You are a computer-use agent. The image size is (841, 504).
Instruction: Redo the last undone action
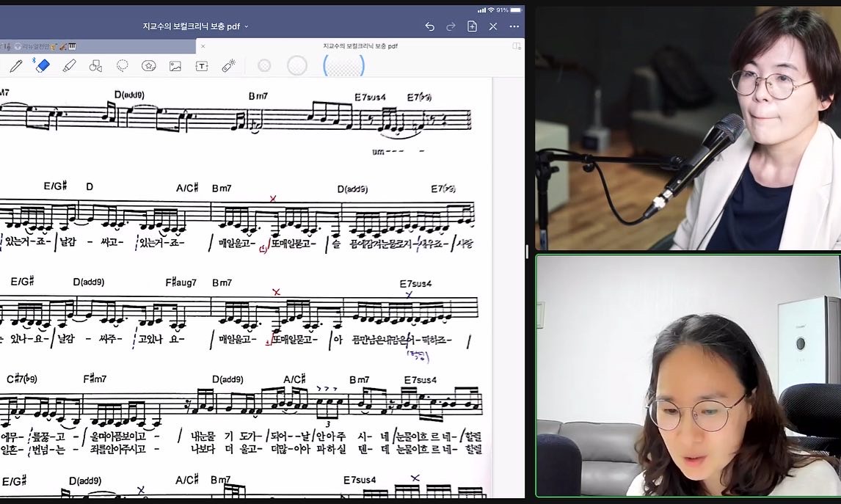(x=451, y=26)
